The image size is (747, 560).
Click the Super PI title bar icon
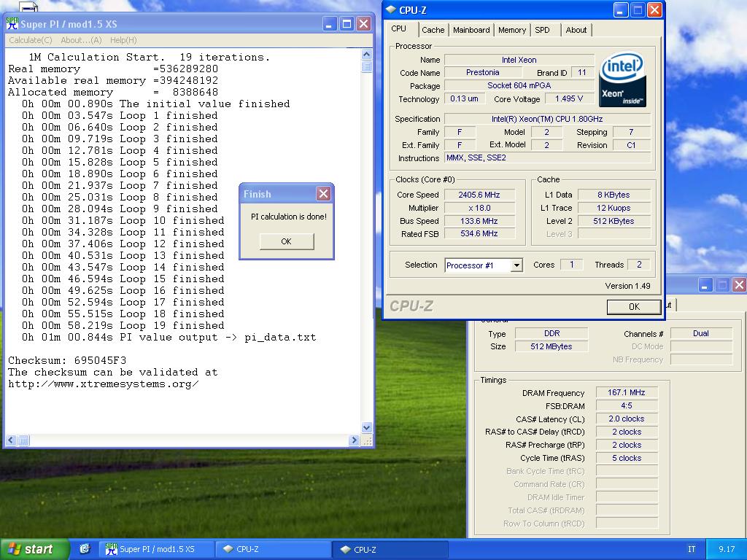click(x=12, y=24)
